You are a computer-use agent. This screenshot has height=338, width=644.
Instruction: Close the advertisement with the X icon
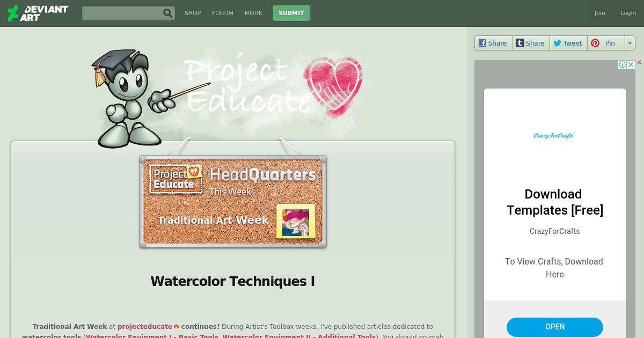pos(631,64)
